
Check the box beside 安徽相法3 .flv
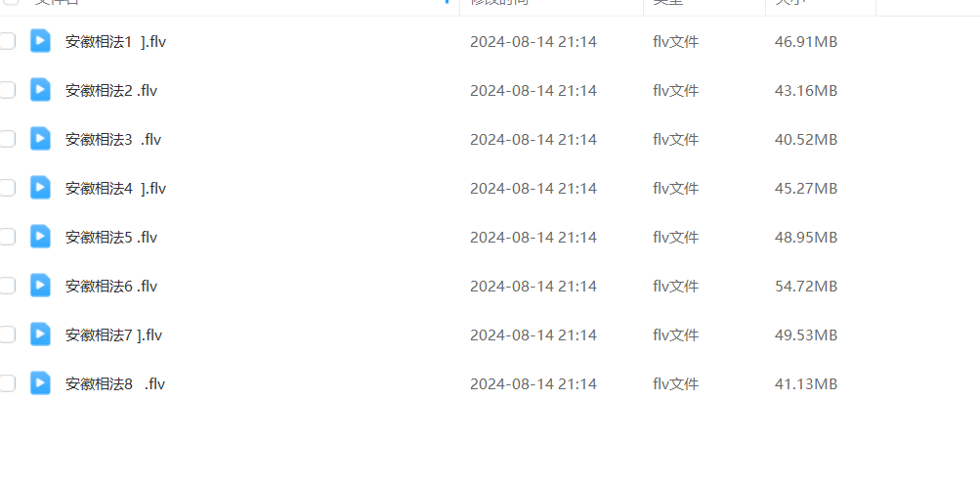click(6, 139)
